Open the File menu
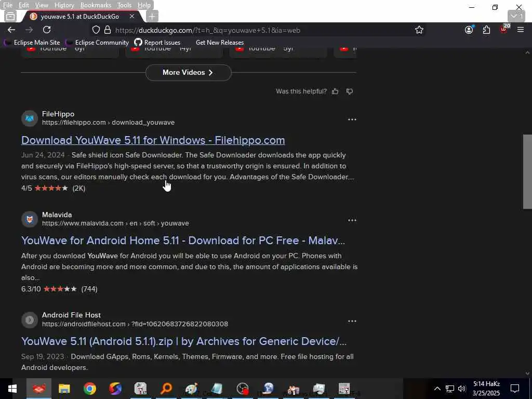Screen dimensions: 532x399 pyautogui.click(x=7, y=5)
